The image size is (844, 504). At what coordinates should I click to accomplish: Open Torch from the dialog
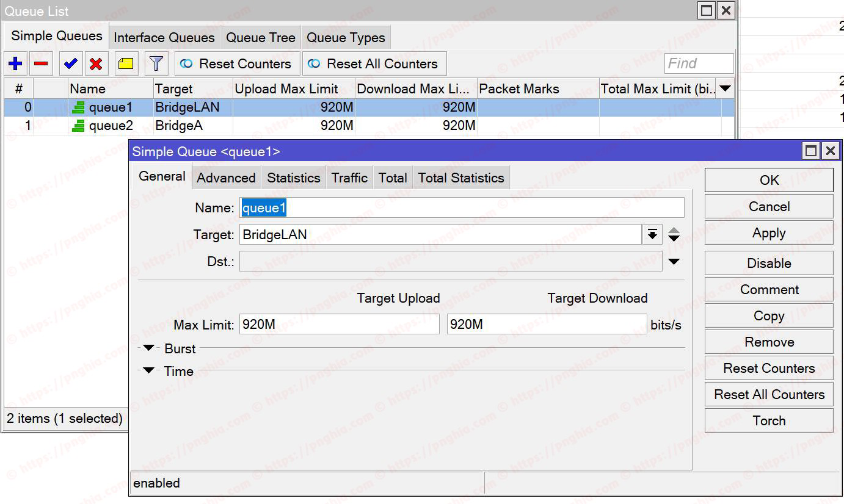(769, 420)
